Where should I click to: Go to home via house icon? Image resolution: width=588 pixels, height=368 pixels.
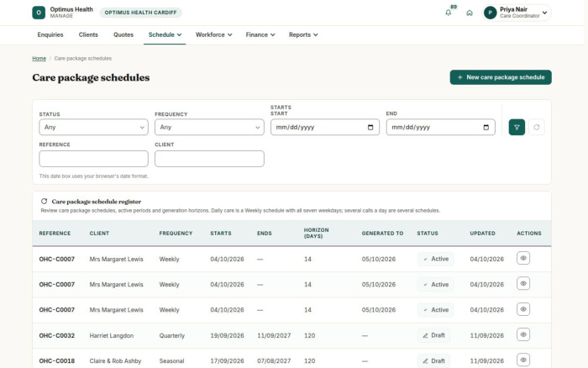tap(470, 13)
